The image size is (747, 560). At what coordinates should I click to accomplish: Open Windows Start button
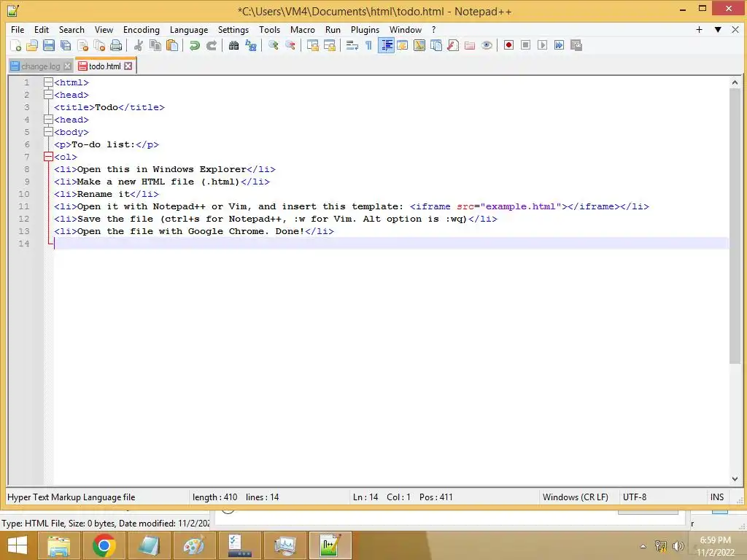click(18, 545)
